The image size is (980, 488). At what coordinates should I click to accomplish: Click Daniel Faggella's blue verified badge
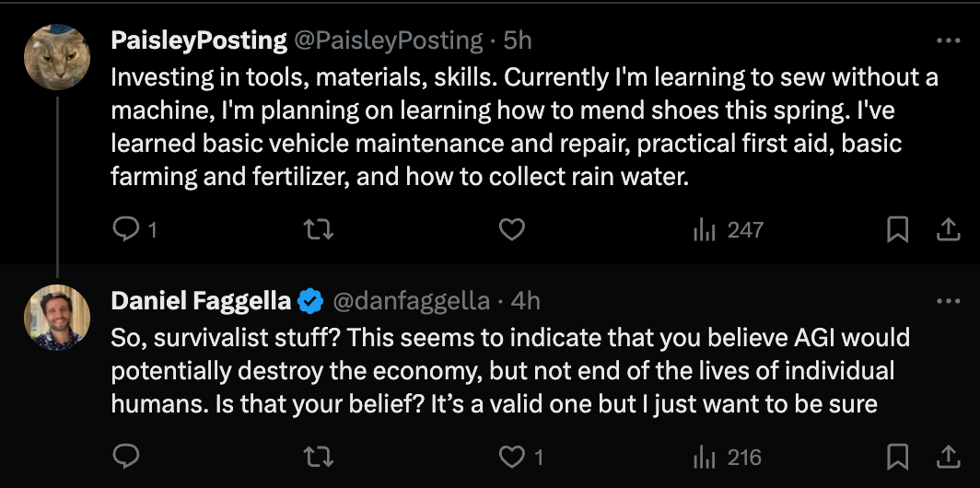(311, 301)
